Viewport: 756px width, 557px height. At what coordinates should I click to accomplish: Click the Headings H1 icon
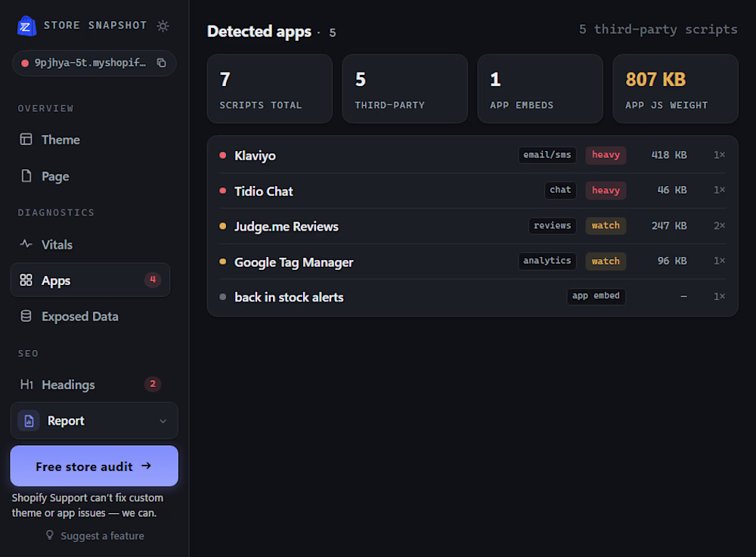26,385
